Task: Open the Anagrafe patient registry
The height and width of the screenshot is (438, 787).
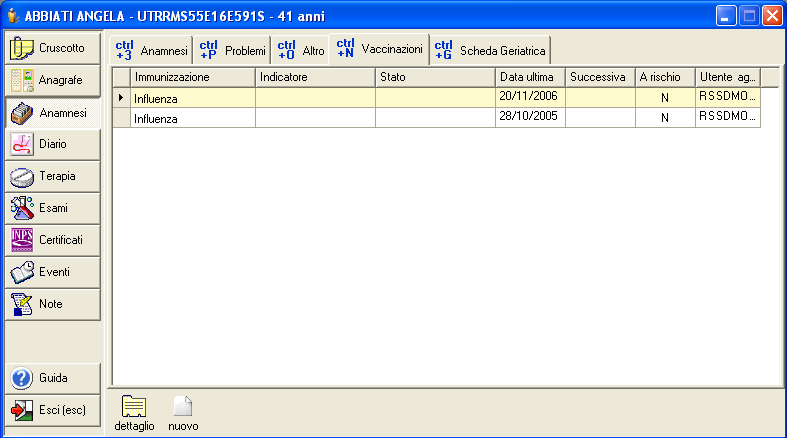Action: 52,80
